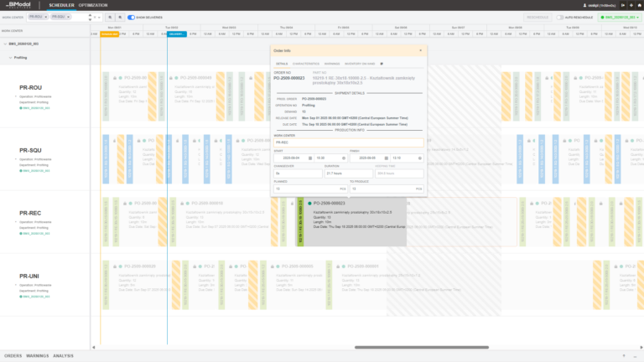Screen dimensions: 644x362
Task: Collapse the BMS_20260120_003 tree group
Action: [3, 43]
